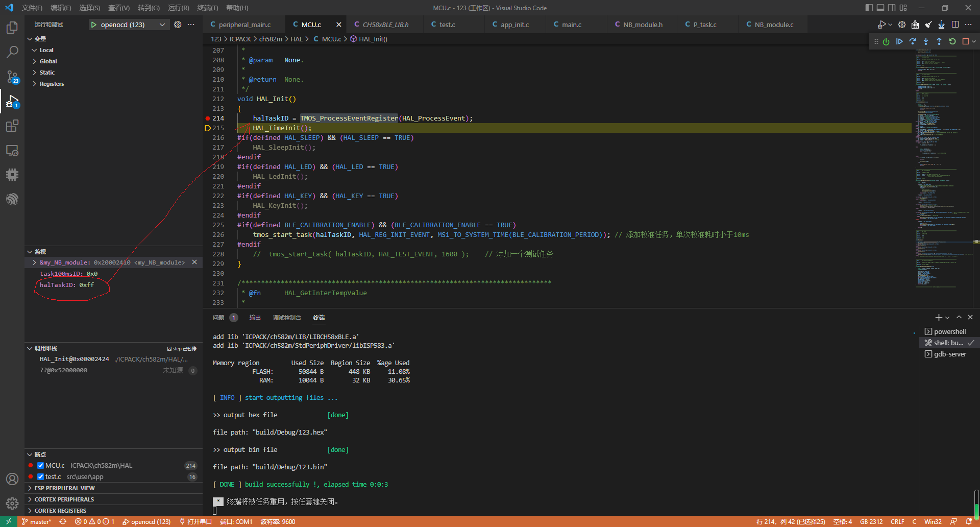Open Remote Explorer in activity bar

pos(12,151)
